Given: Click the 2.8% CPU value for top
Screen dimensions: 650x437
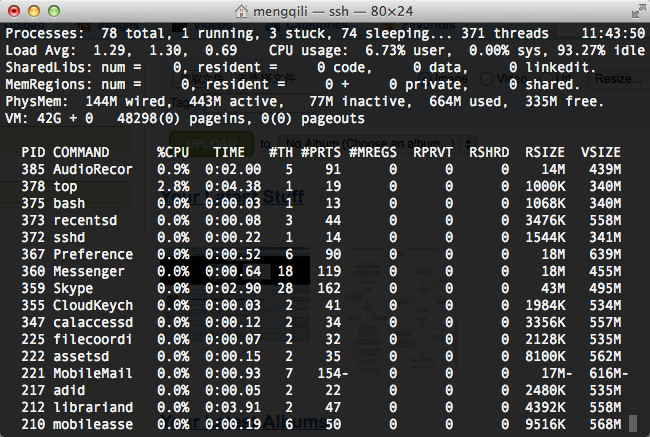Looking at the screenshot, I should coord(173,186).
